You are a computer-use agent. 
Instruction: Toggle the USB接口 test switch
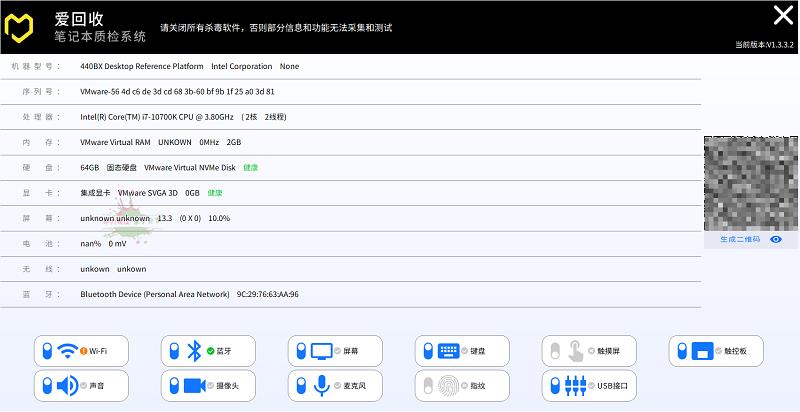(x=553, y=385)
